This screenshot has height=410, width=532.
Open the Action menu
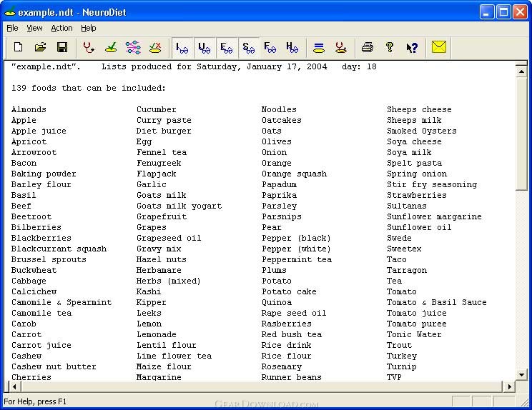(61, 28)
